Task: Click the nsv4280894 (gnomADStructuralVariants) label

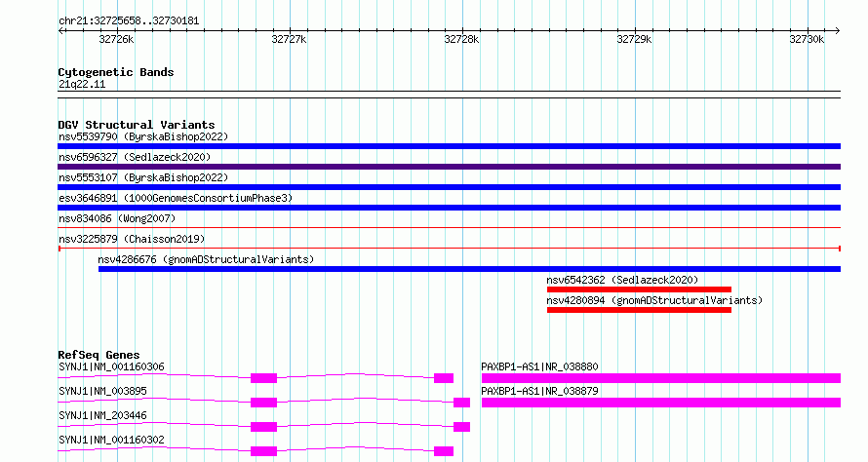Action: [x=654, y=300]
